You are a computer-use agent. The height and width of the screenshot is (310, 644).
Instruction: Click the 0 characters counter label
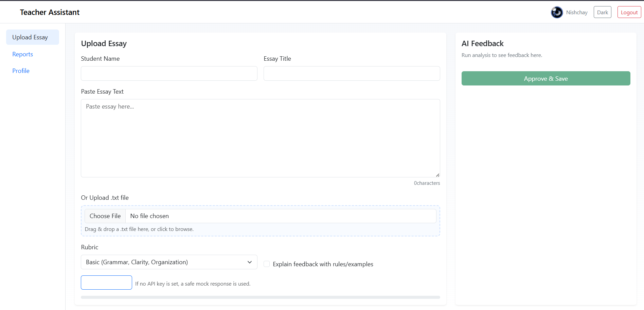pyautogui.click(x=427, y=183)
